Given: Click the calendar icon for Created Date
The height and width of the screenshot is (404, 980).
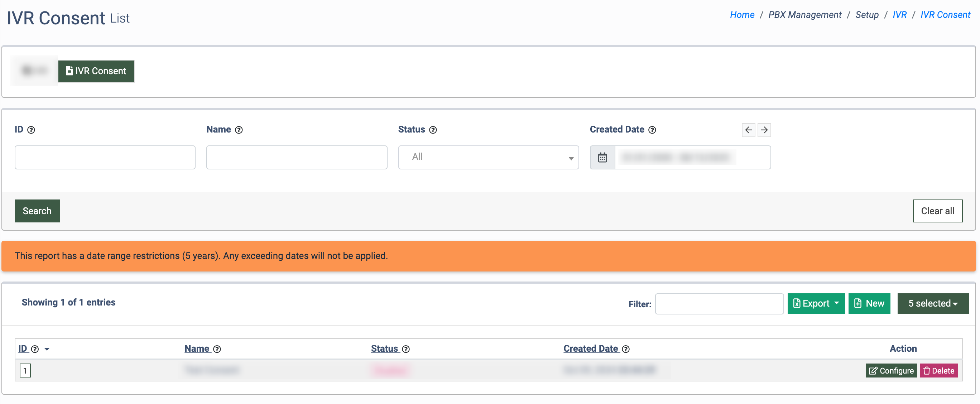Looking at the screenshot, I should [602, 158].
